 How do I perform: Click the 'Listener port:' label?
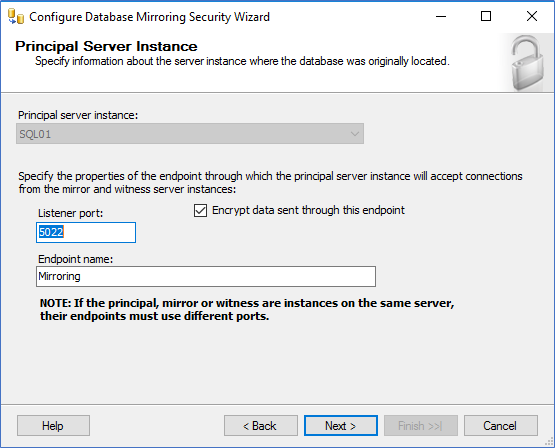(70, 213)
